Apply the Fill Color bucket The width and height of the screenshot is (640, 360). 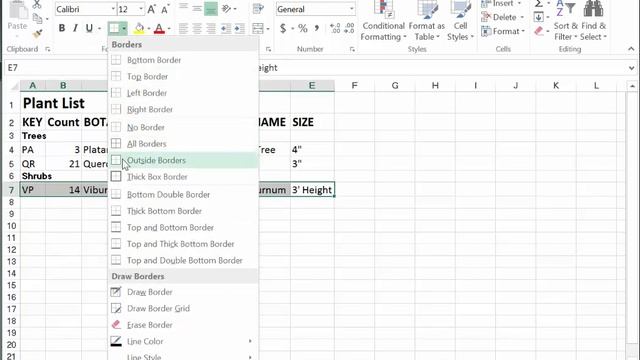pos(139,28)
